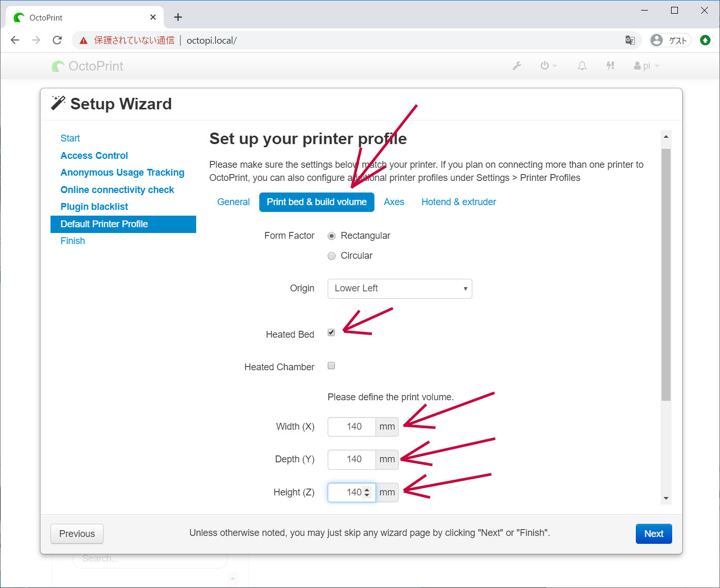Open Anonymous Usage Tracking step
Screen dimensions: 720x588
click(x=123, y=173)
